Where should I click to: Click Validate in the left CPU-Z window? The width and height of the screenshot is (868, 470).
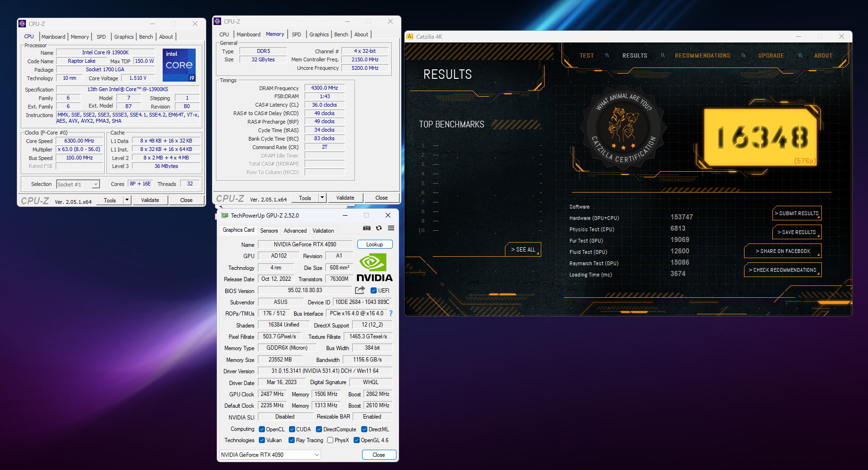150,200
